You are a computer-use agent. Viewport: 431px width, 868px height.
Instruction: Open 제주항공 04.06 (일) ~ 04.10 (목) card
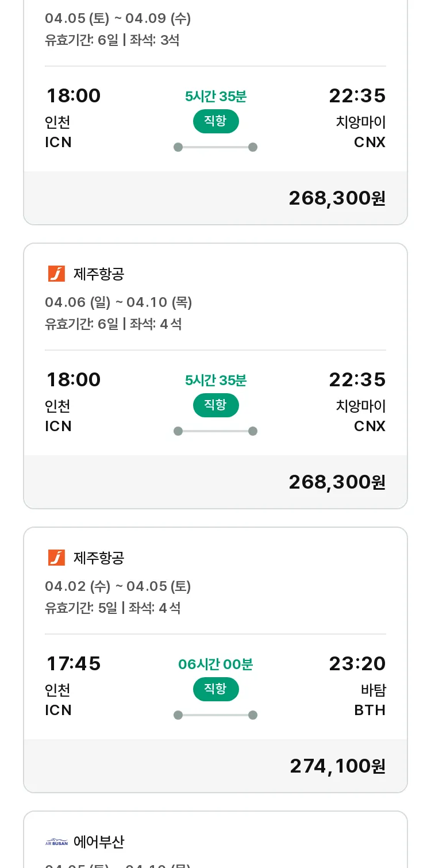pos(215,376)
